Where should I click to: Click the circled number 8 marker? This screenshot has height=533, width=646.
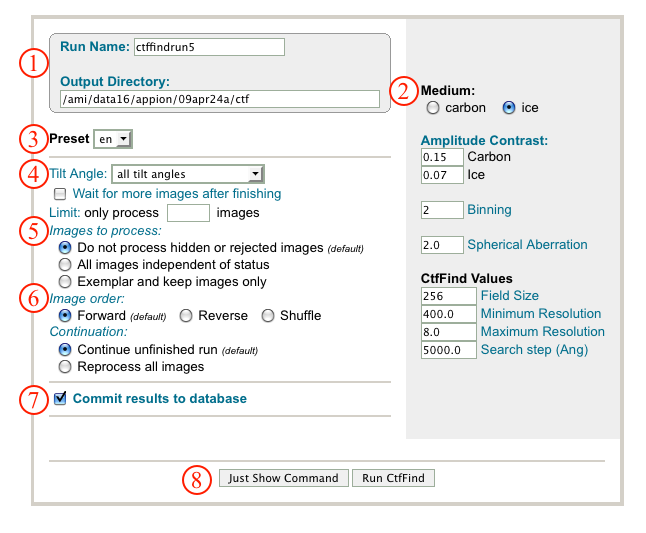tap(196, 479)
